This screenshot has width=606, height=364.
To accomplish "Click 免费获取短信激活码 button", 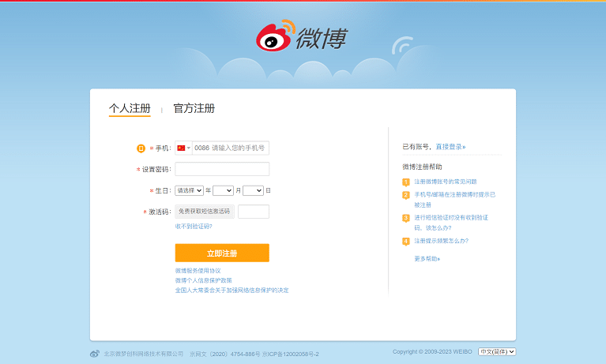I will (x=205, y=212).
